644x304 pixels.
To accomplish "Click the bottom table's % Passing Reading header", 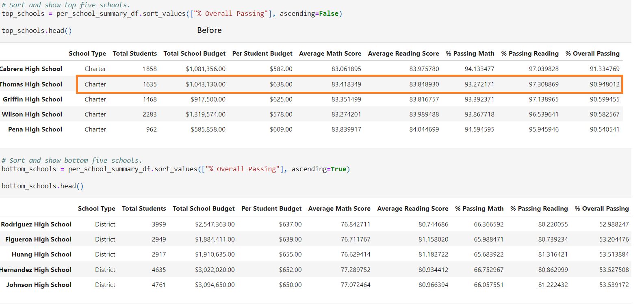I will pos(539,209).
